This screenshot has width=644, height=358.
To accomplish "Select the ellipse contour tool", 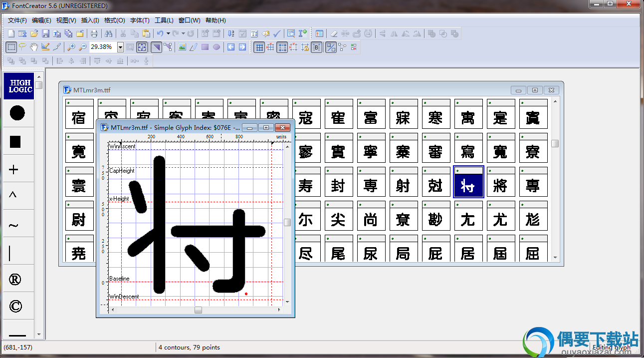I will 216,47.
